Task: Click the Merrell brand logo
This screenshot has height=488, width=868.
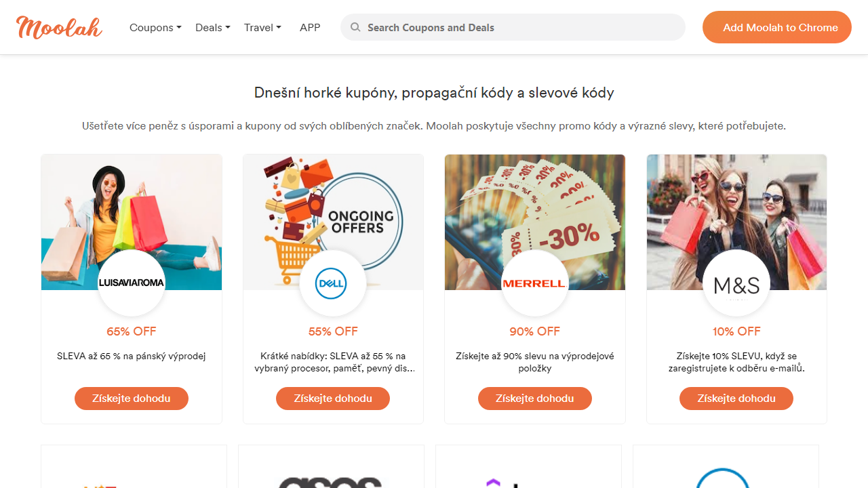Action: point(534,283)
